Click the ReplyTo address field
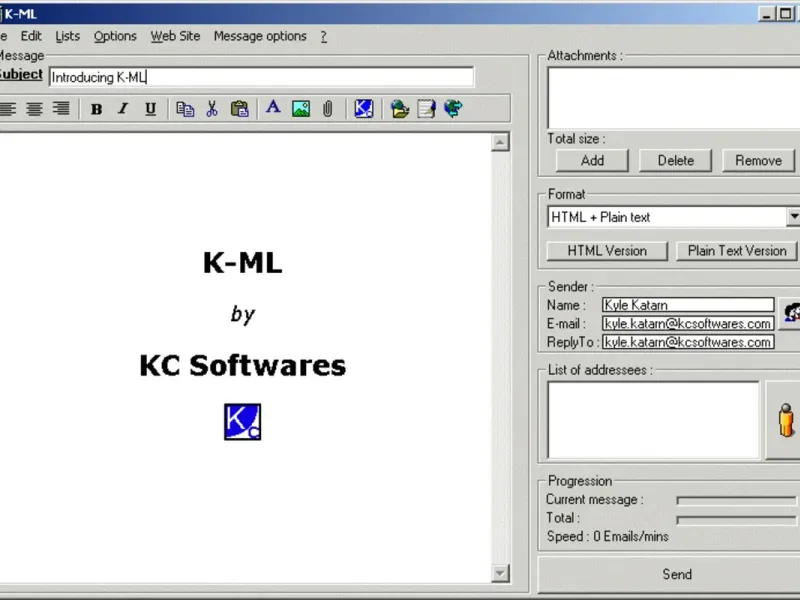 [688, 342]
